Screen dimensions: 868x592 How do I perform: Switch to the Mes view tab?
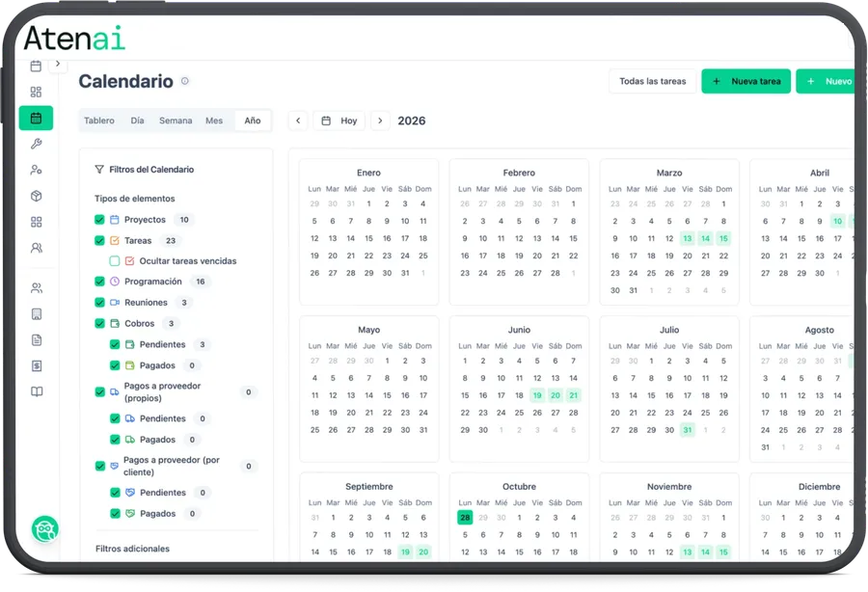click(x=214, y=121)
